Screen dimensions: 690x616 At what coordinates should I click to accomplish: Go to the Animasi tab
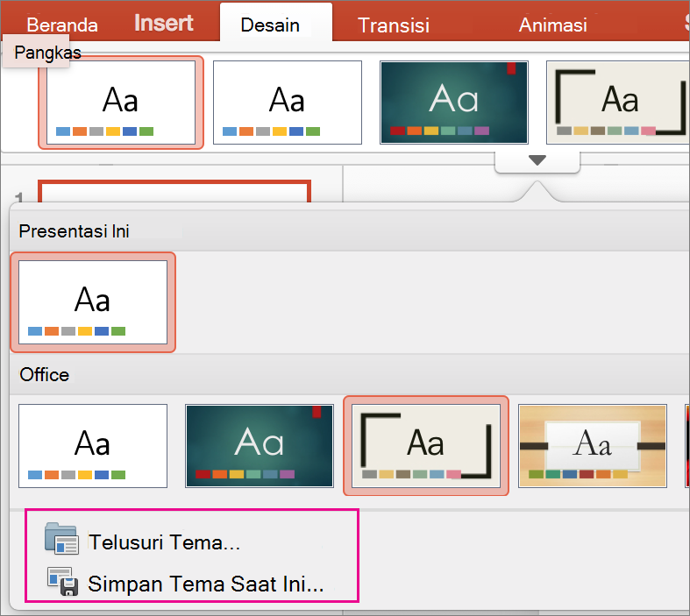552,25
